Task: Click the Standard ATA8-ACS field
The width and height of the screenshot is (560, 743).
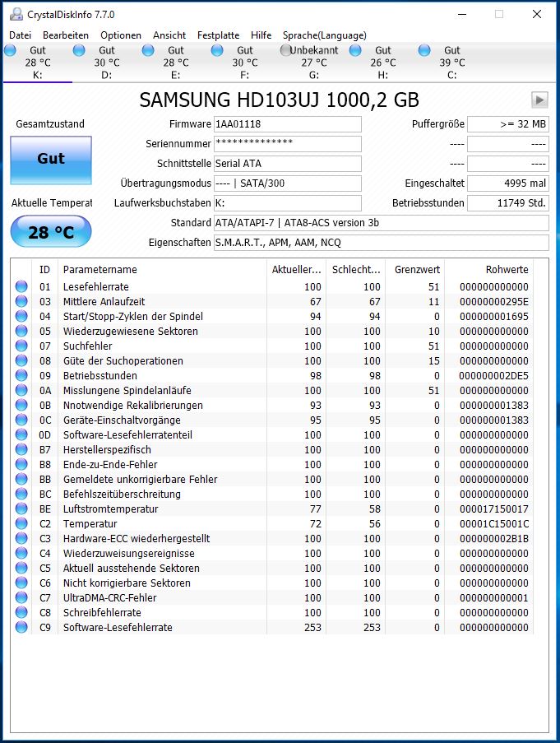Action: [x=381, y=223]
